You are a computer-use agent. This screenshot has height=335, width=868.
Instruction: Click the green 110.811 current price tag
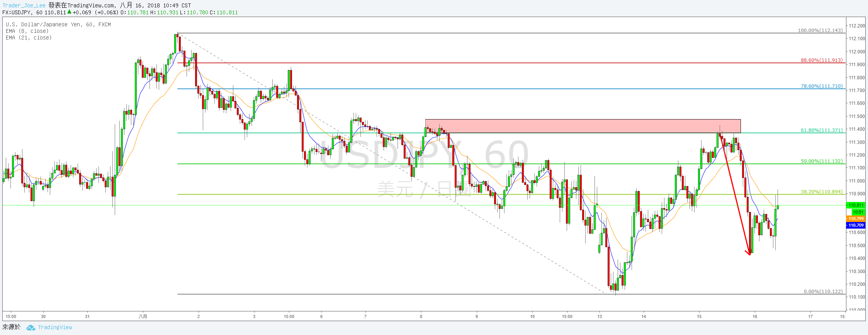[856, 205]
